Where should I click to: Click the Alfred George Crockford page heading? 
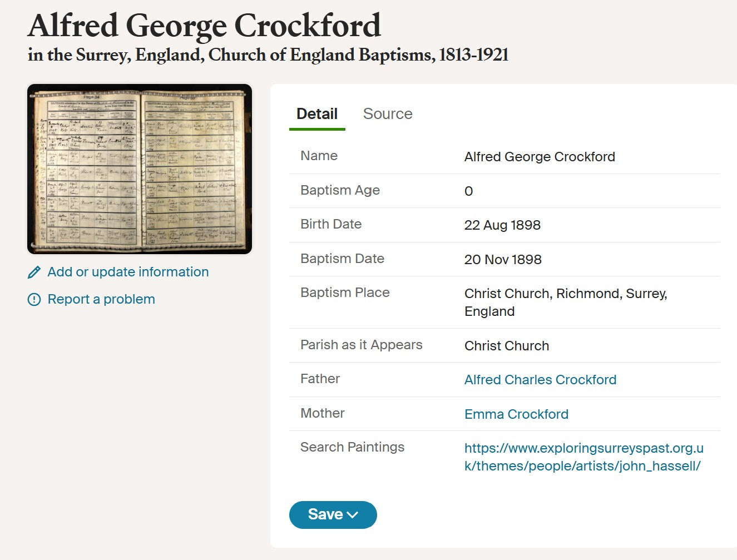[204, 26]
